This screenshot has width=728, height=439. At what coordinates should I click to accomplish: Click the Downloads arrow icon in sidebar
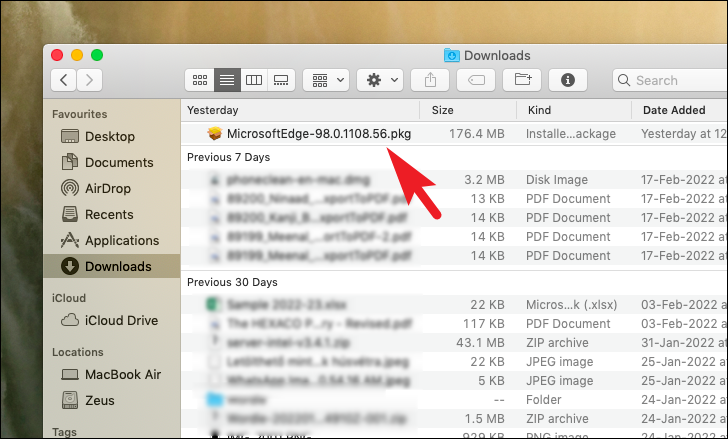click(x=70, y=266)
